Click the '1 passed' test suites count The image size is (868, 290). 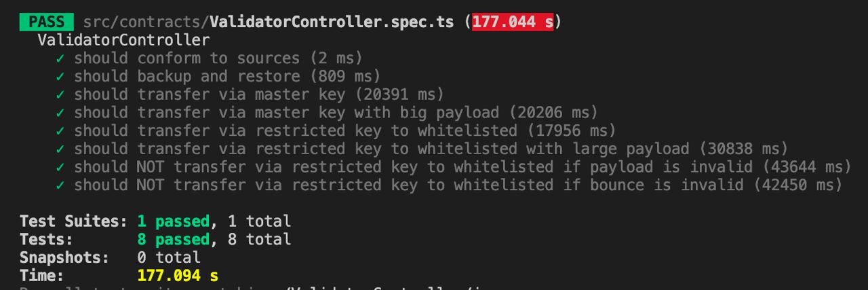(173, 221)
